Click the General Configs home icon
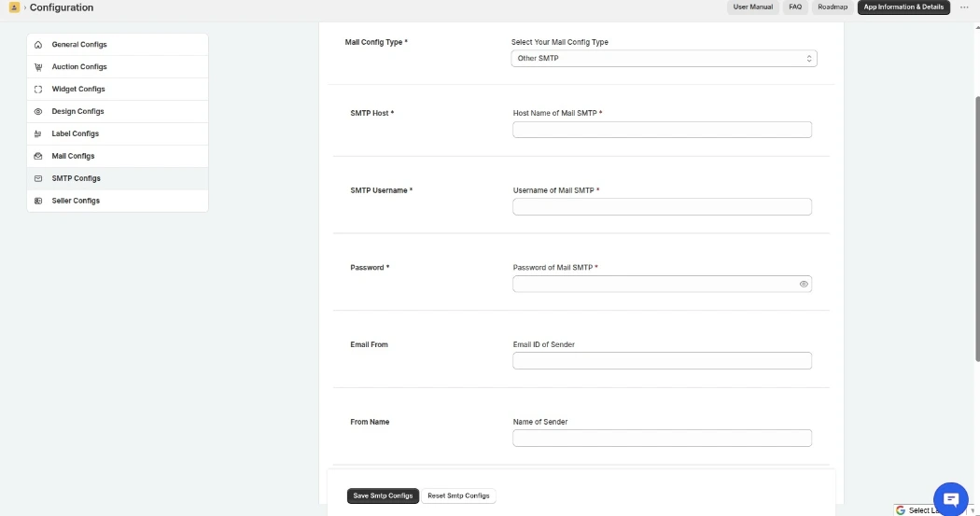The height and width of the screenshot is (516, 980). point(38,45)
